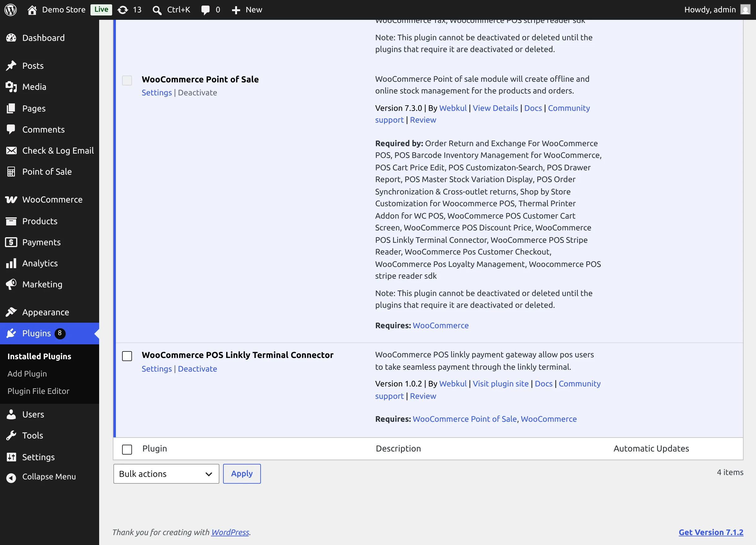This screenshot has height=545, width=756.
Task: Open Docs link for Linkly Terminal Connector
Action: pyautogui.click(x=544, y=383)
